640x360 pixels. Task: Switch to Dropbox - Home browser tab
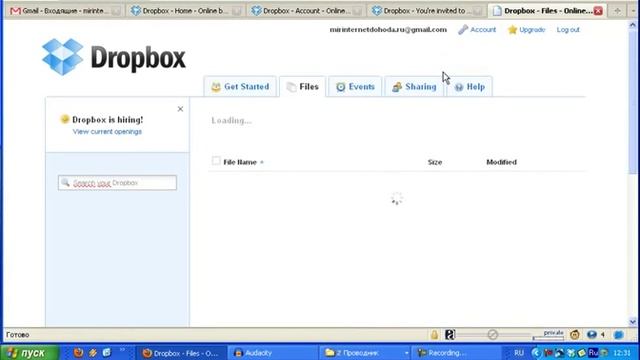pyautogui.click(x=185, y=11)
